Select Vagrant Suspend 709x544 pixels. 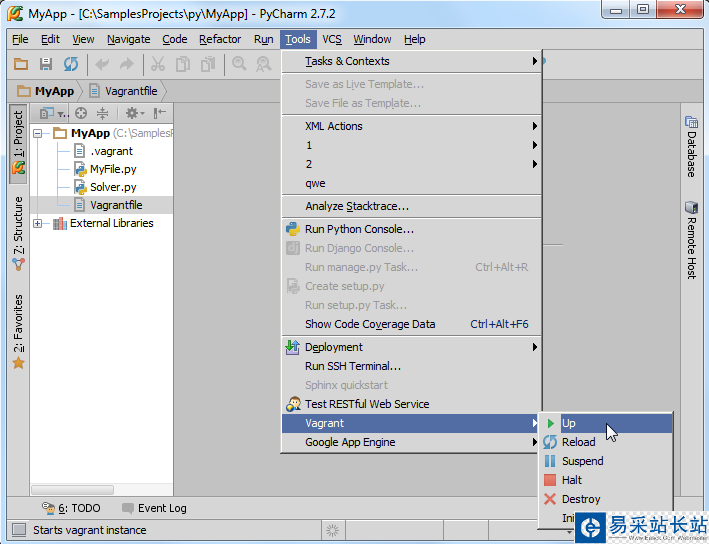click(606, 461)
